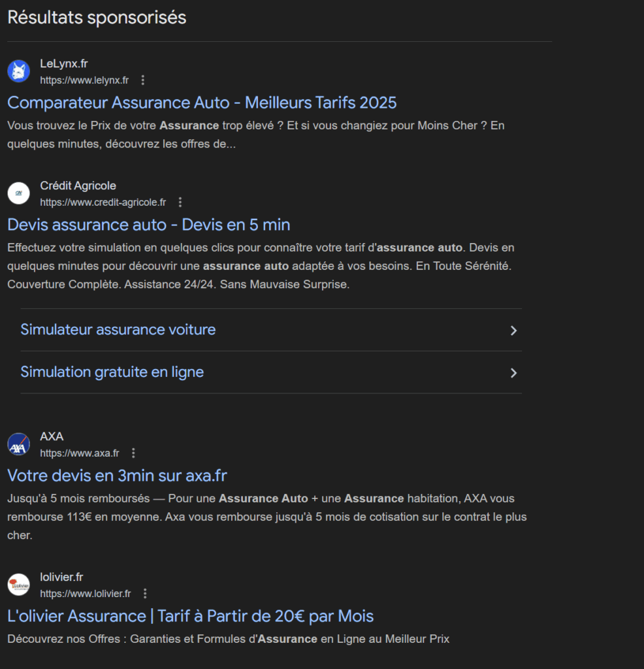Open L'olivier Assurance tarif headline link
The image size is (644, 669).
point(190,616)
